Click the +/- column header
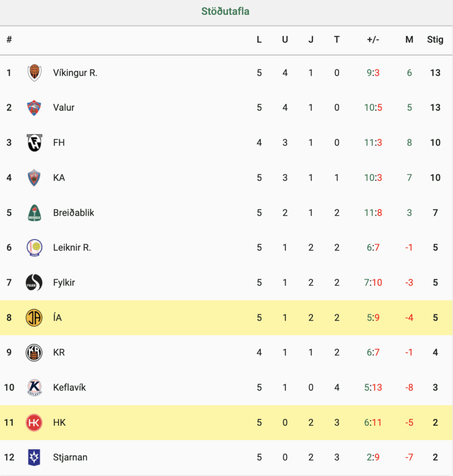The height and width of the screenshot is (476, 453). (x=373, y=40)
